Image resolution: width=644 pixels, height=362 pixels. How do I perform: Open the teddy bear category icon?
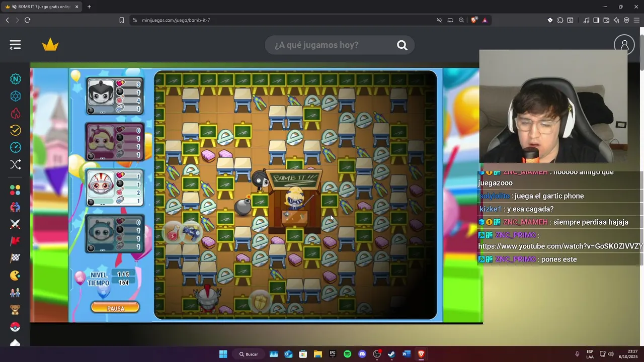pyautogui.click(x=15, y=310)
